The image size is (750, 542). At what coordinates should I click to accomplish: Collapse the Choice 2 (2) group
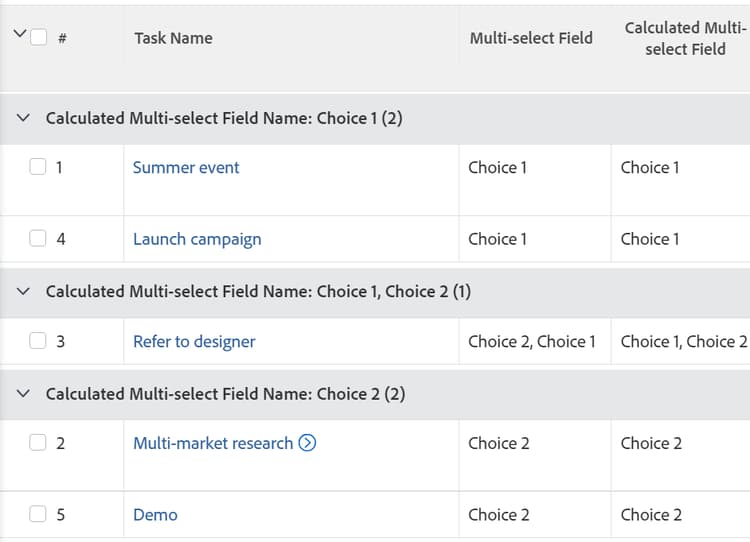point(25,394)
